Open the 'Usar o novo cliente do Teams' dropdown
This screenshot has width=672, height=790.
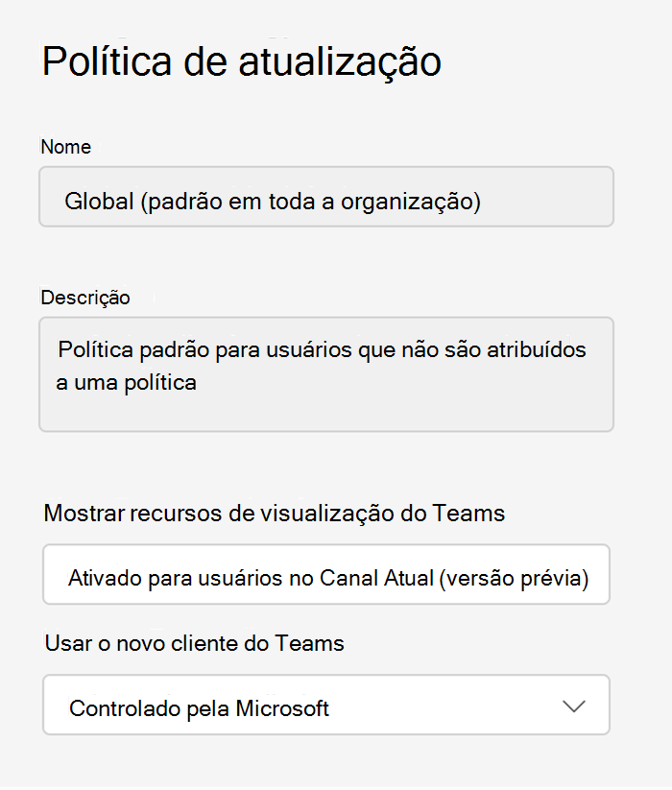326,706
